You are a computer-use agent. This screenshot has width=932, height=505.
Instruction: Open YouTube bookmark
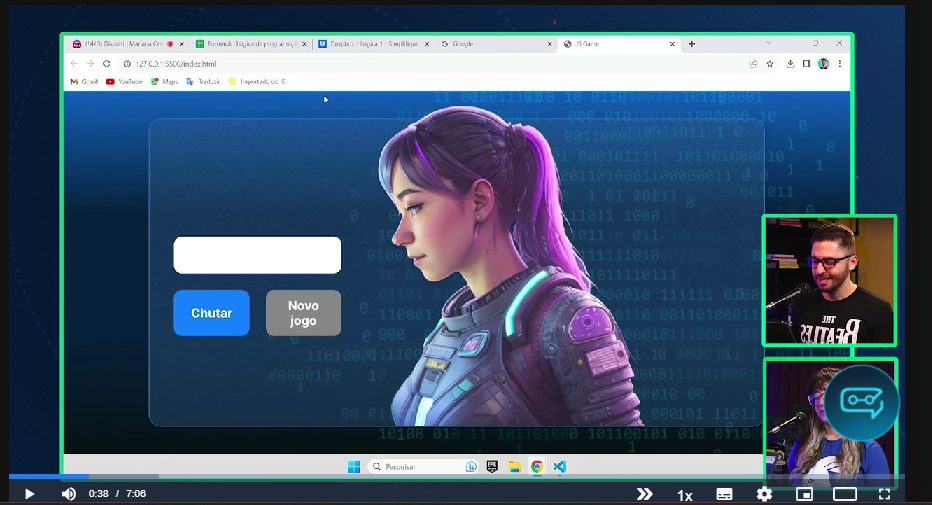point(124,81)
